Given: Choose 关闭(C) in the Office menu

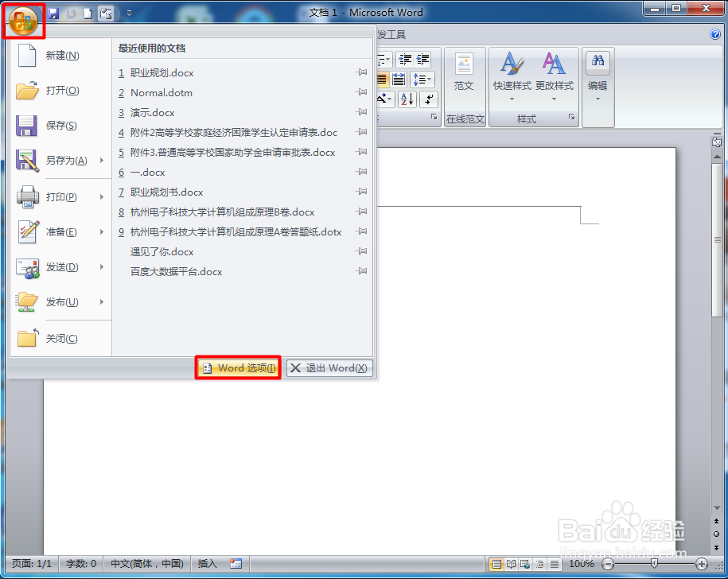Looking at the screenshot, I should click(x=60, y=339).
